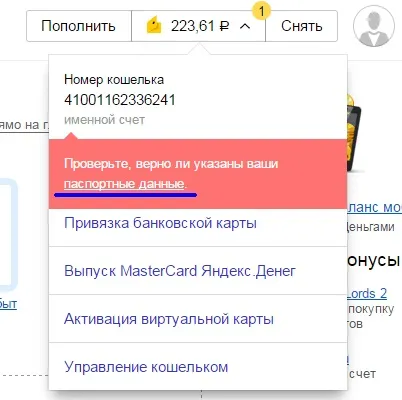Collapse the balance dropdown chevron
402x400 pixels.
(245, 26)
